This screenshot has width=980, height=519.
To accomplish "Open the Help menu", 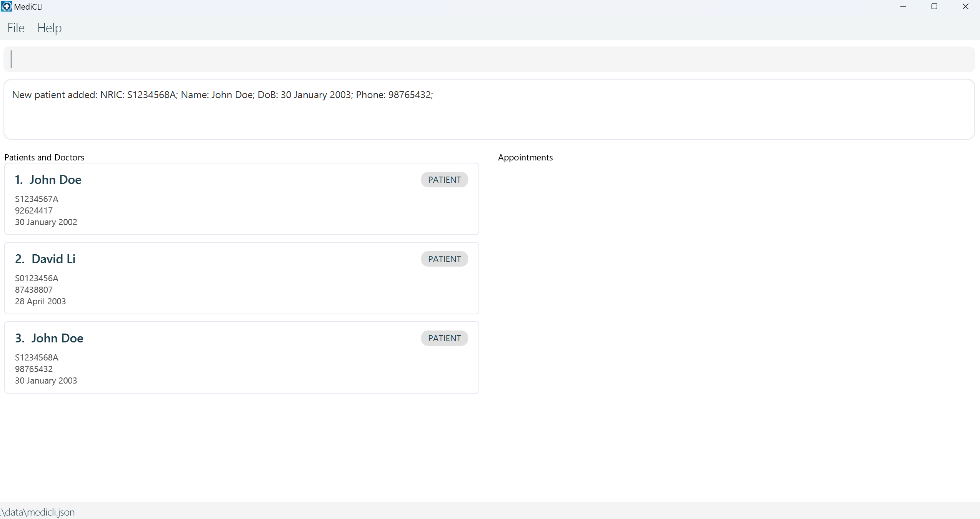I will 49,28.
